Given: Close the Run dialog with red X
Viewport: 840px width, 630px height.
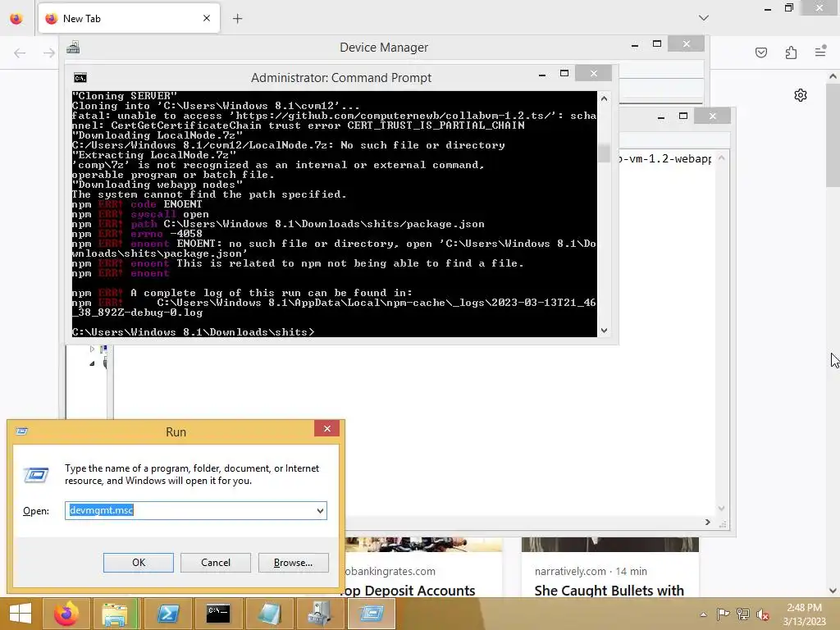Looking at the screenshot, I should (x=326, y=428).
